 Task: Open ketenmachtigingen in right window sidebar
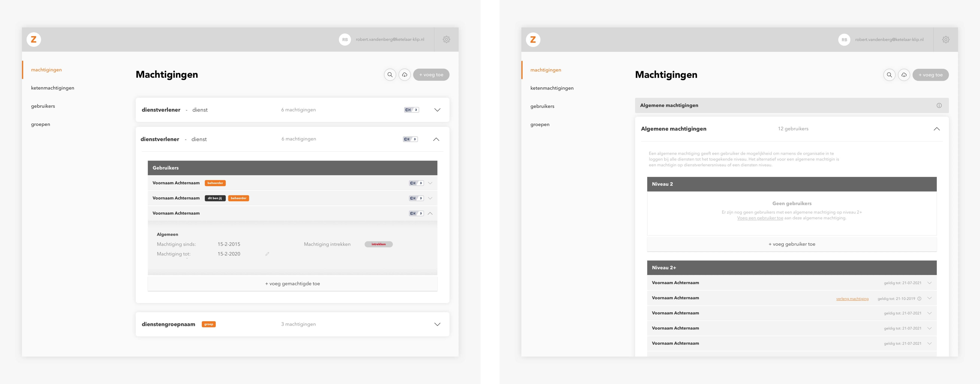[552, 88]
